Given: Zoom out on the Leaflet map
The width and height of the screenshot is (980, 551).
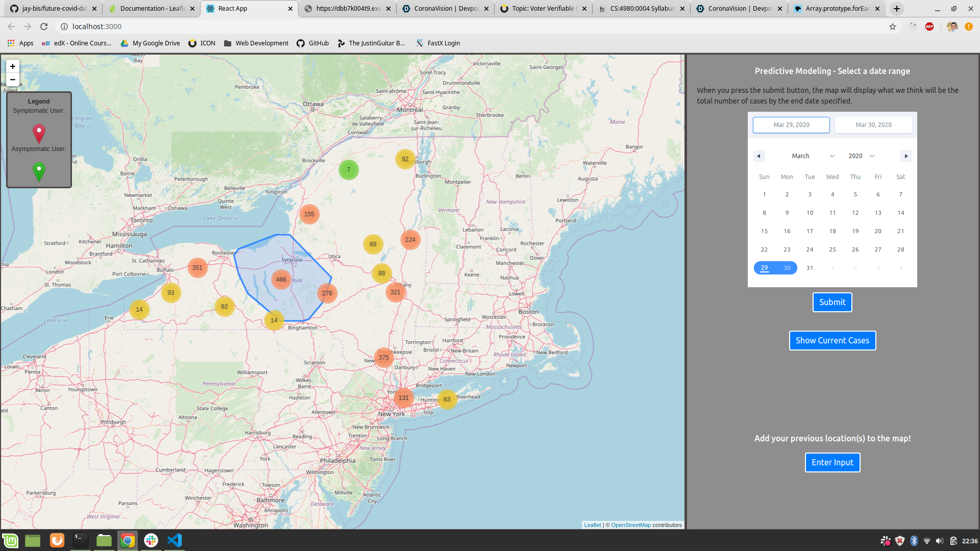Looking at the screenshot, I should click(13, 80).
